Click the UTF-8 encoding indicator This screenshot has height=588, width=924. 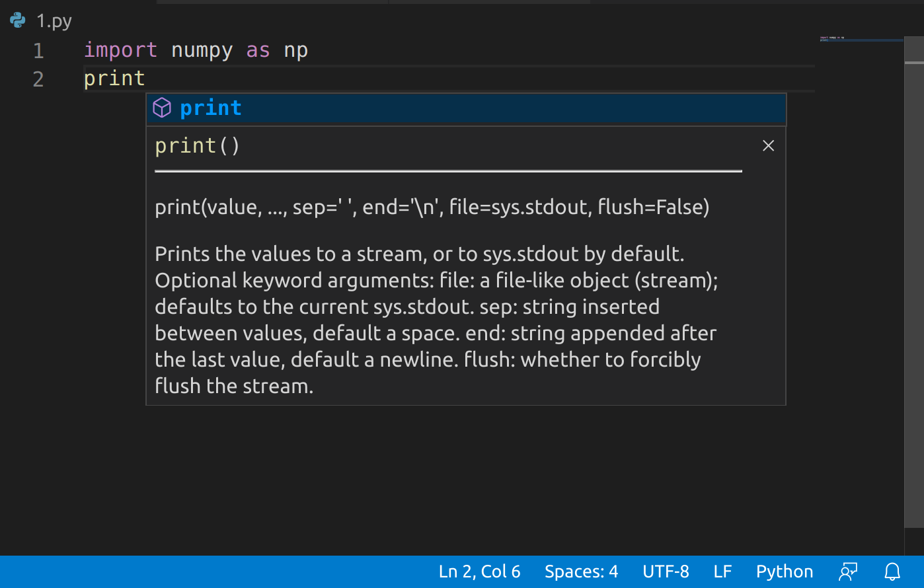pos(666,571)
